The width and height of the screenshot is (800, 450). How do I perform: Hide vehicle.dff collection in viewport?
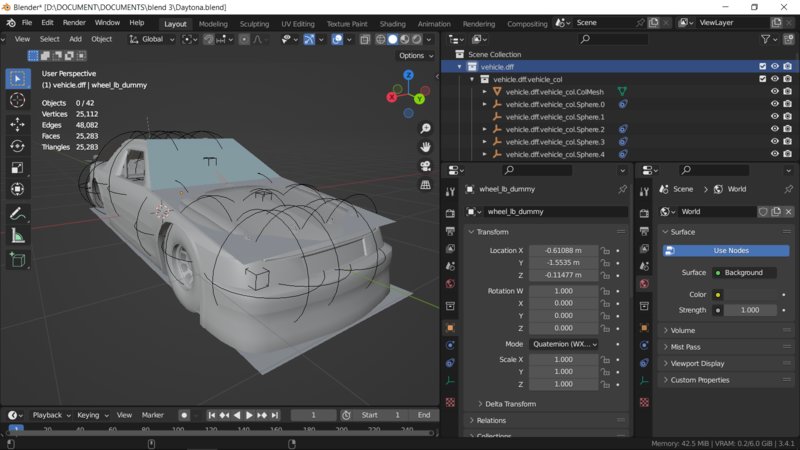click(x=774, y=67)
